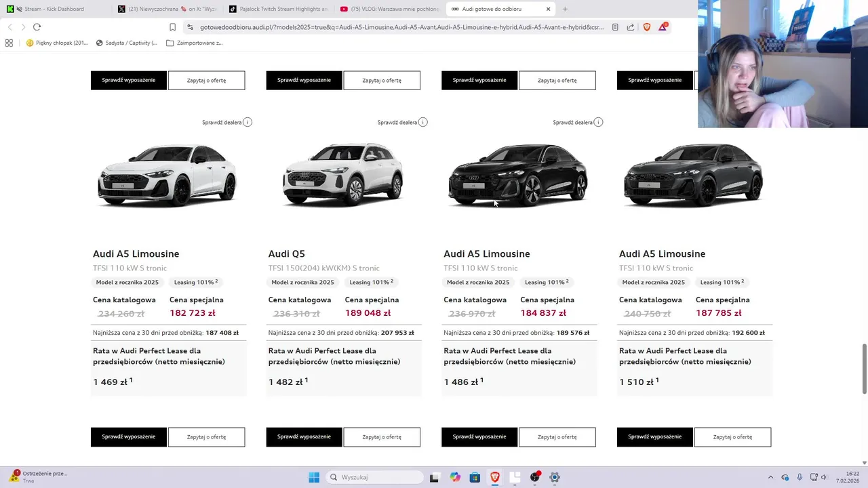This screenshot has width=868, height=488.
Task: Open a new browser tab with plus
Action: click(565, 9)
